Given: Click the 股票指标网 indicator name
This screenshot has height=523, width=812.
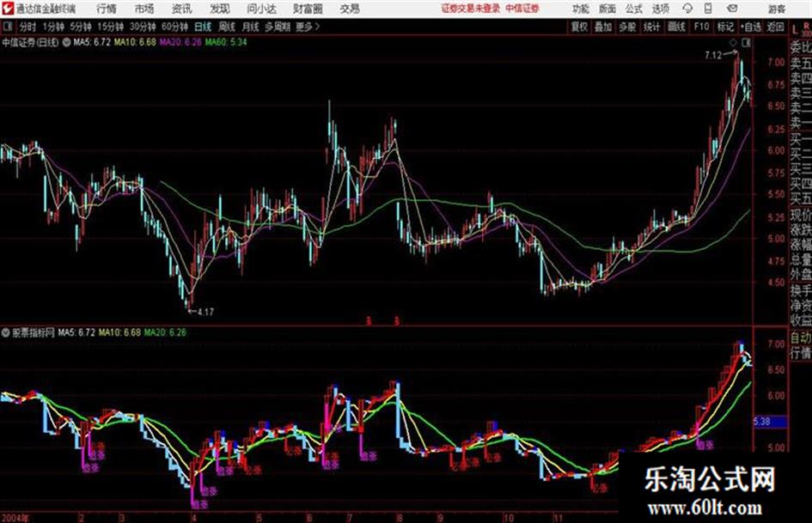Looking at the screenshot, I should click(34, 332).
